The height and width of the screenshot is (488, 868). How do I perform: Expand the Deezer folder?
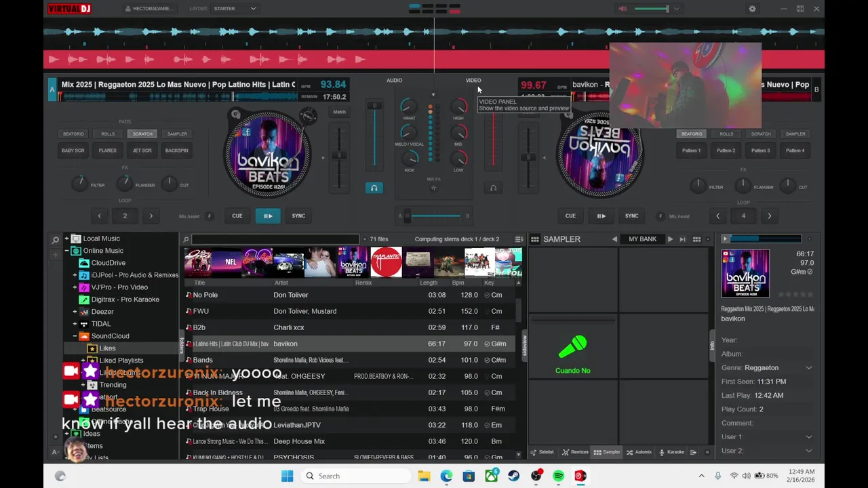75,312
